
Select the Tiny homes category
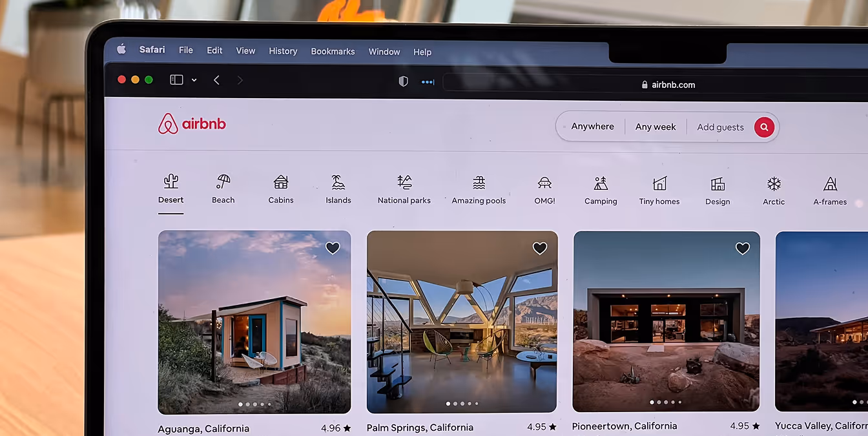coord(659,191)
